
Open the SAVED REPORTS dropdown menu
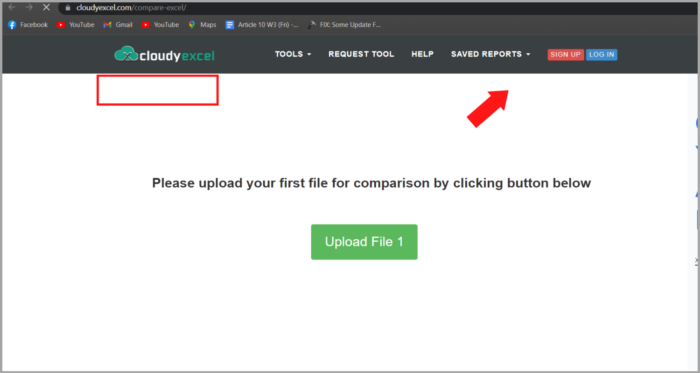click(x=491, y=54)
